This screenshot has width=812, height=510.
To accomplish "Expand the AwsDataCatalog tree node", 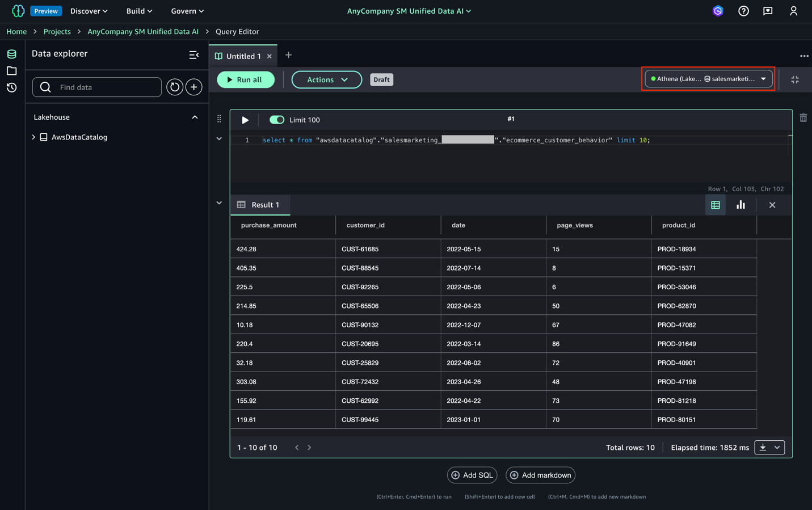I will pyautogui.click(x=33, y=137).
